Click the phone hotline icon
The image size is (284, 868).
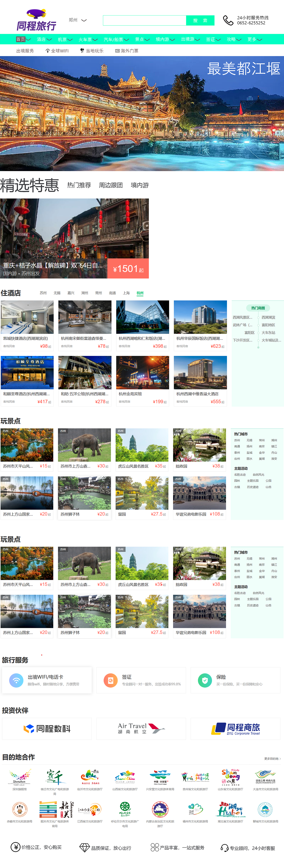pos(228,21)
